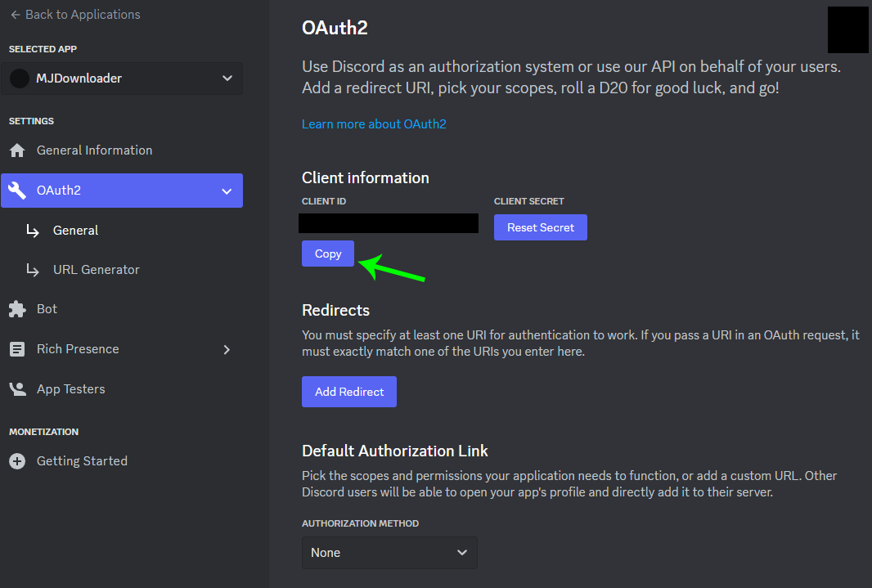Click the sub-item arrow beside General
This screenshot has width=872, height=588.
tap(33, 231)
